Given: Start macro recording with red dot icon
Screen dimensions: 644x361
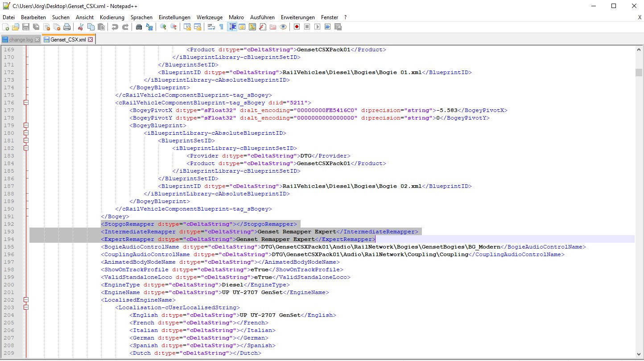Looking at the screenshot, I should (297, 27).
